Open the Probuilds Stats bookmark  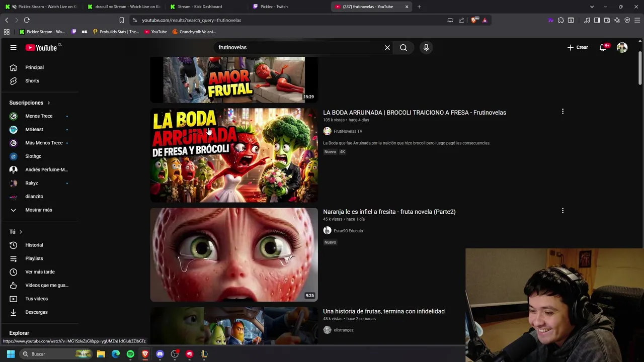pyautogui.click(x=116, y=32)
